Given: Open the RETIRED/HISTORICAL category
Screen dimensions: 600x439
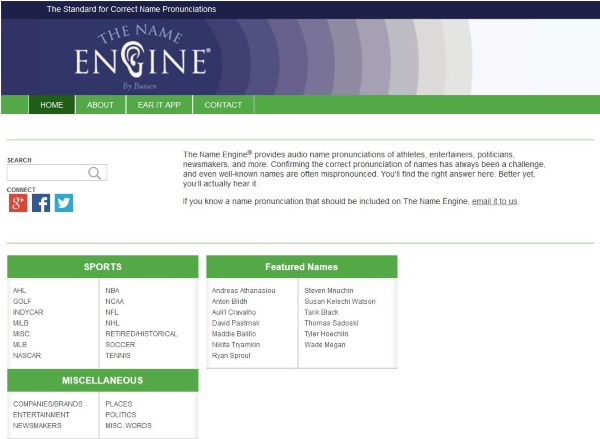Looking at the screenshot, I should tap(142, 334).
